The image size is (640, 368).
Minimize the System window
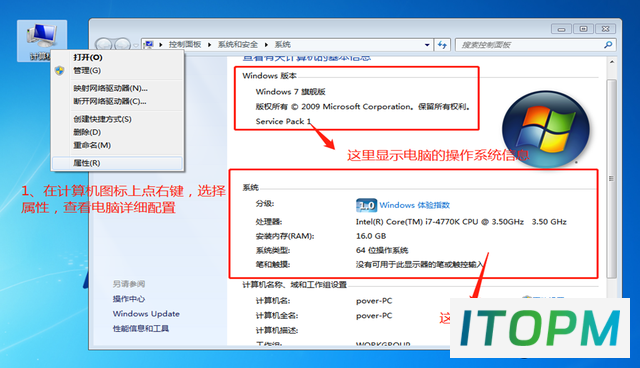click(562, 29)
